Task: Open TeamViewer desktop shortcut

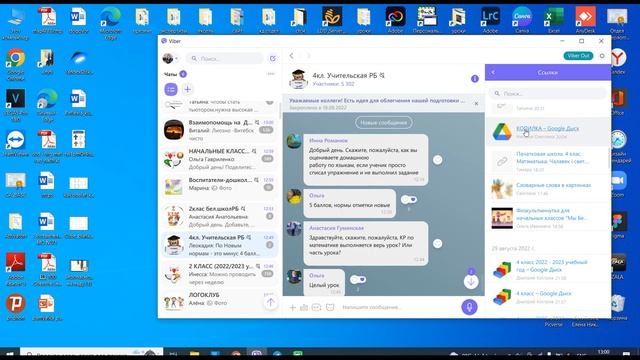Action: coord(16,143)
